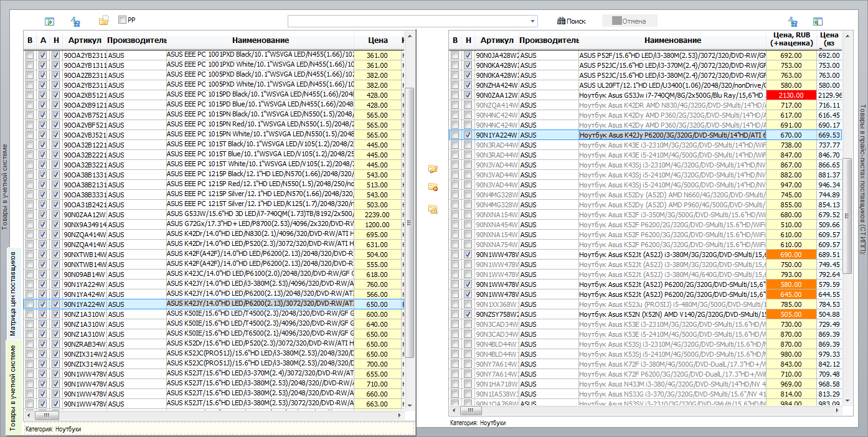Sort left table by Цена column header
Viewport: 868px width, 437px height.
point(377,40)
